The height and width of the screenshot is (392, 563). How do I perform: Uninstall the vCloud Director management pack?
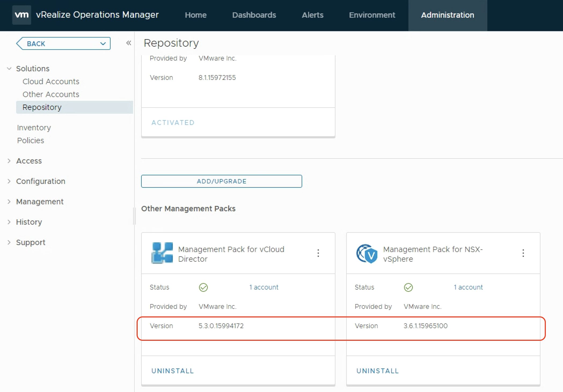pyautogui.click(x=173, y=371)
